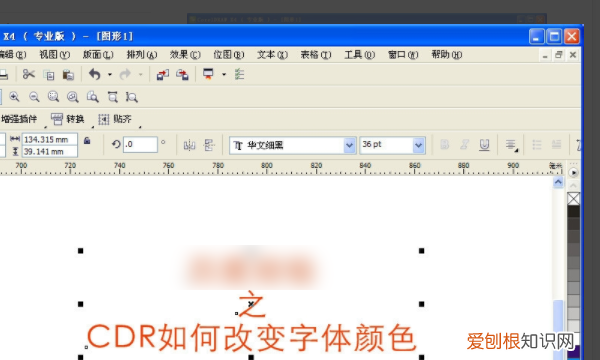Viewport: 600px width, 360px height.
Task: Toggle the lock ratio padlock
Action: click(x=87, y=141)
